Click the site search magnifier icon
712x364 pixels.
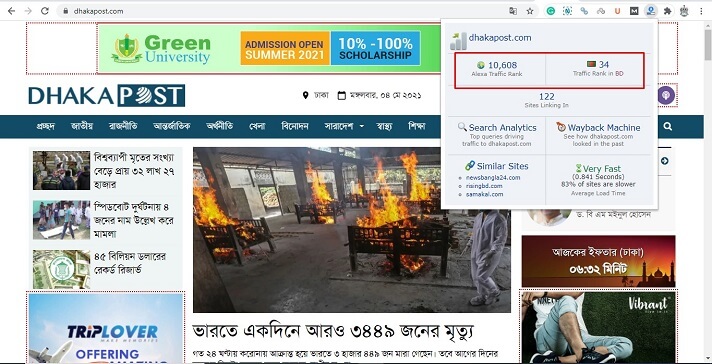coord(668,127)
